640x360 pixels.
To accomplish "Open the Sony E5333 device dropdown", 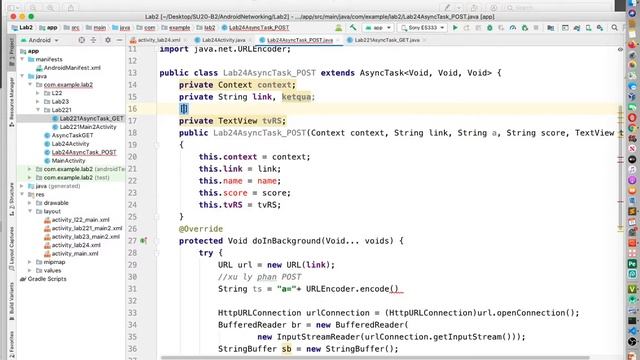I will (422, 28).
